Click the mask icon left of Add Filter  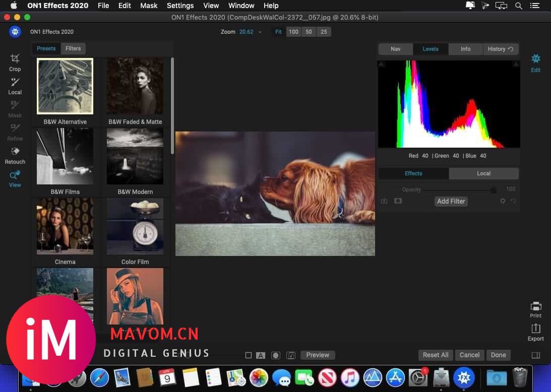coord(398,201)
